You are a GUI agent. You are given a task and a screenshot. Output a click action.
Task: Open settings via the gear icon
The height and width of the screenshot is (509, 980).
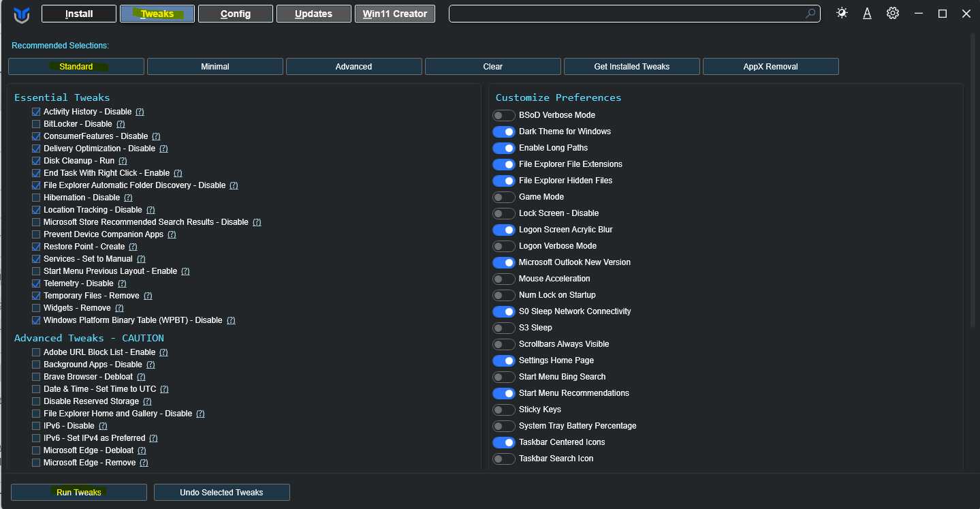point(893,13)
